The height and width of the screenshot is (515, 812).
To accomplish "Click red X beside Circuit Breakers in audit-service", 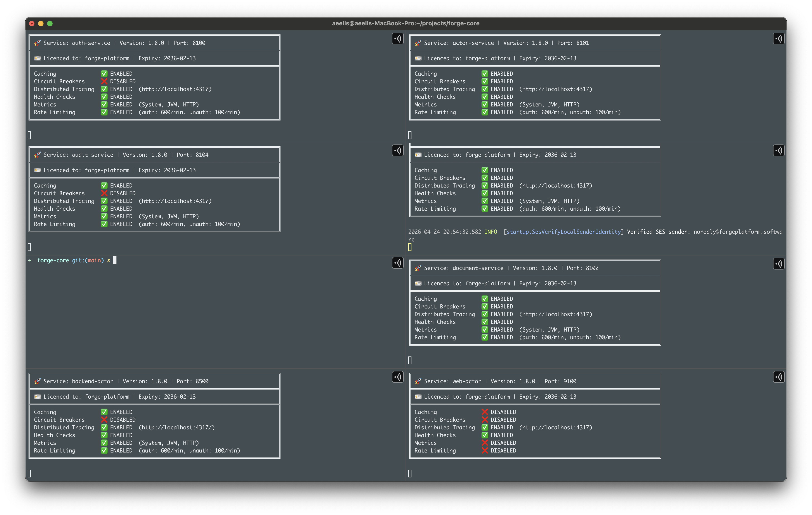I will click(x=104, y=193).
